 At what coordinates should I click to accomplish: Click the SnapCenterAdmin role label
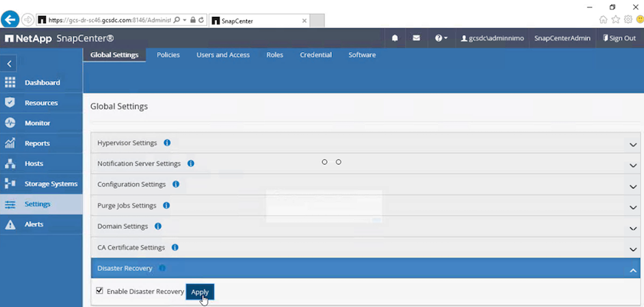(x=562, y=38)
